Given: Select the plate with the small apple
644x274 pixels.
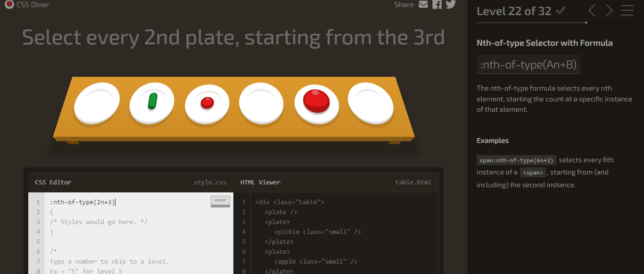Looking at the screenshot, I should 207,104.
